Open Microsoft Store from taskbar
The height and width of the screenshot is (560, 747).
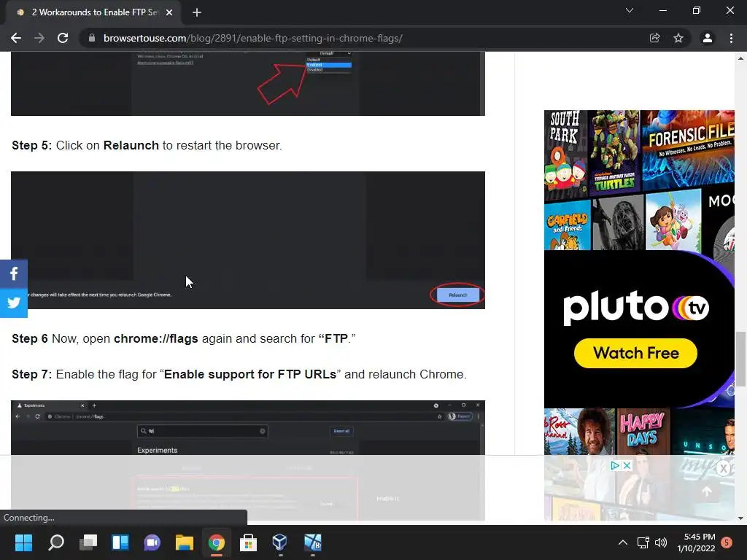[x=248, y=542]
